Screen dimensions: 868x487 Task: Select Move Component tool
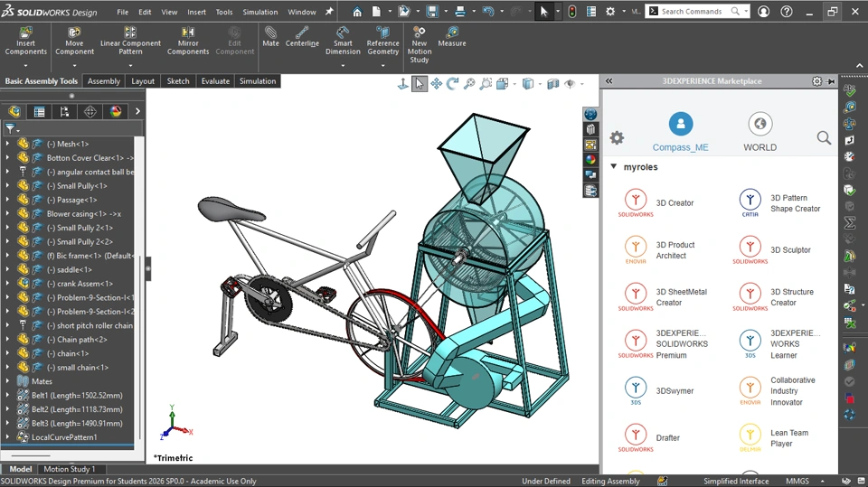click(74, 41)
